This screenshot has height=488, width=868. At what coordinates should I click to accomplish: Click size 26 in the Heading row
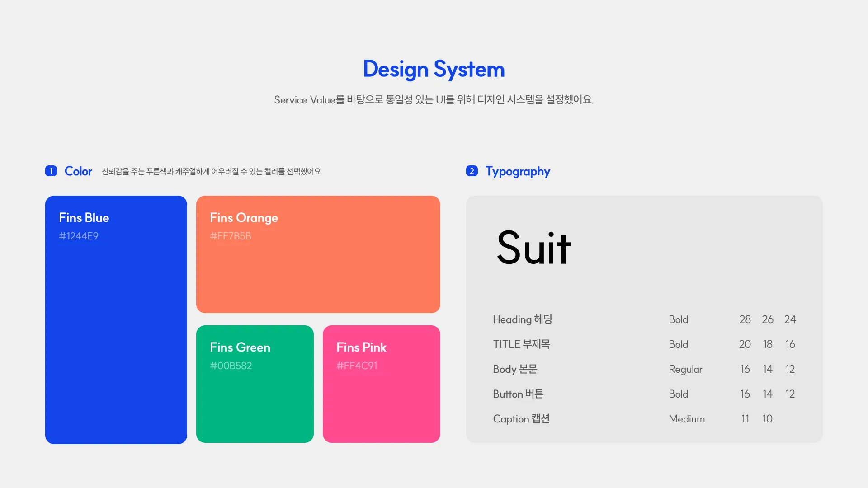point(768,319)
